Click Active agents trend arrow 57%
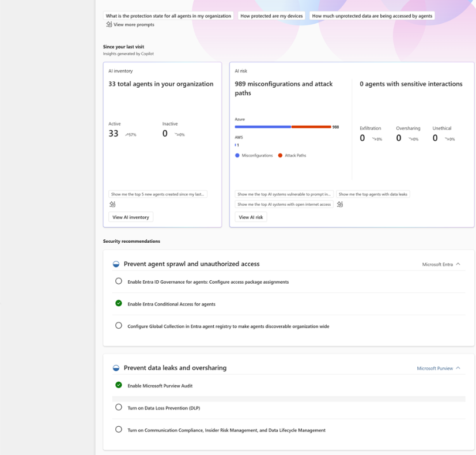The width and height of the screenshot is (476, 455). click(x=131, y=134)
